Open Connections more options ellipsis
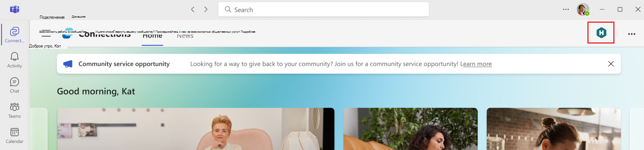The height and width of the screenshot is (150, 644). click(632, 34)
